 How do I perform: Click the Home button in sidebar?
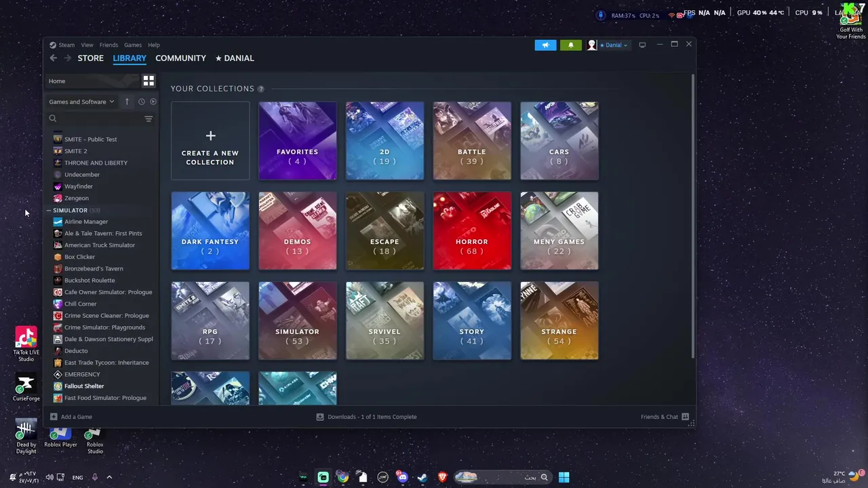point(92,81)
